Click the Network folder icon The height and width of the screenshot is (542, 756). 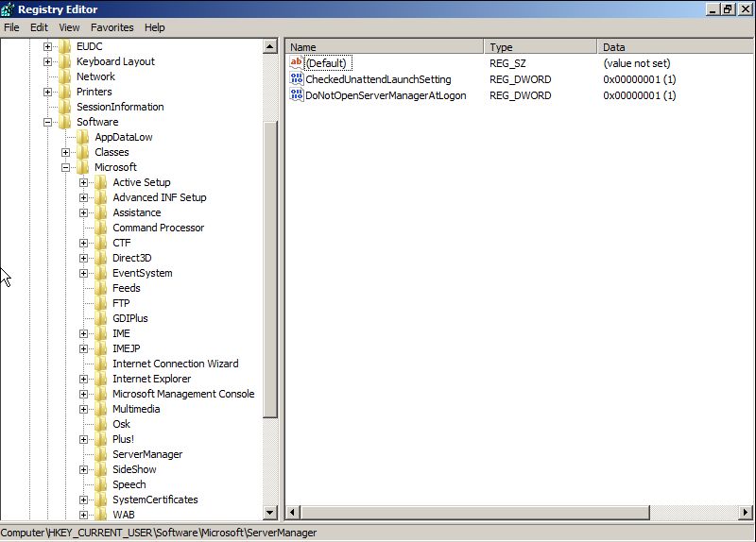[x=64, y=76]
